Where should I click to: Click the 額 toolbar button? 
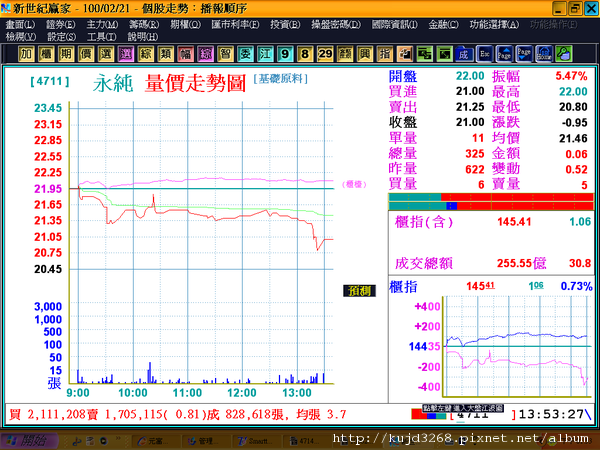tap(345, 54)
